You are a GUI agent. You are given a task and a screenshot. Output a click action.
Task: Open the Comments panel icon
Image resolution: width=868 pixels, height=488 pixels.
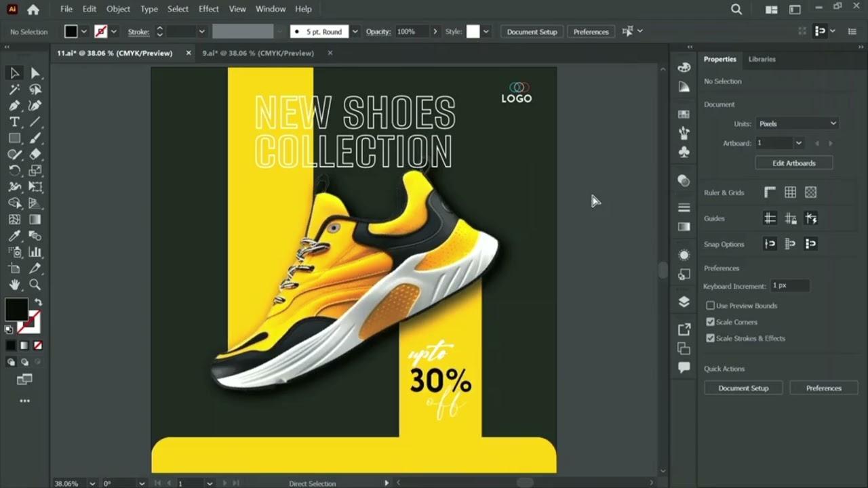[684, 367]
